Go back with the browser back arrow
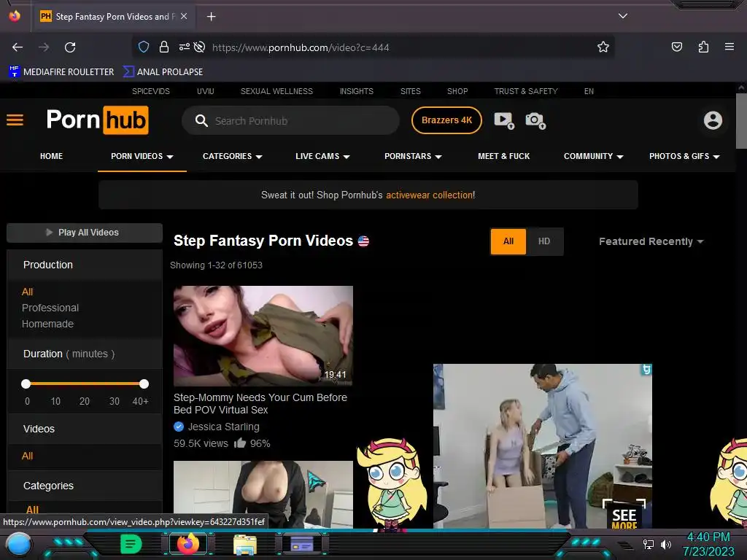 [x=18, y=47]
